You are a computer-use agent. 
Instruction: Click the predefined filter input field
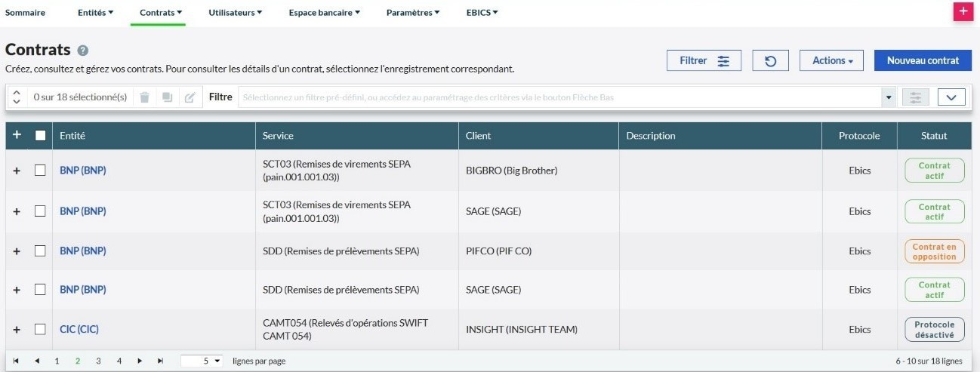coord(559,97)
